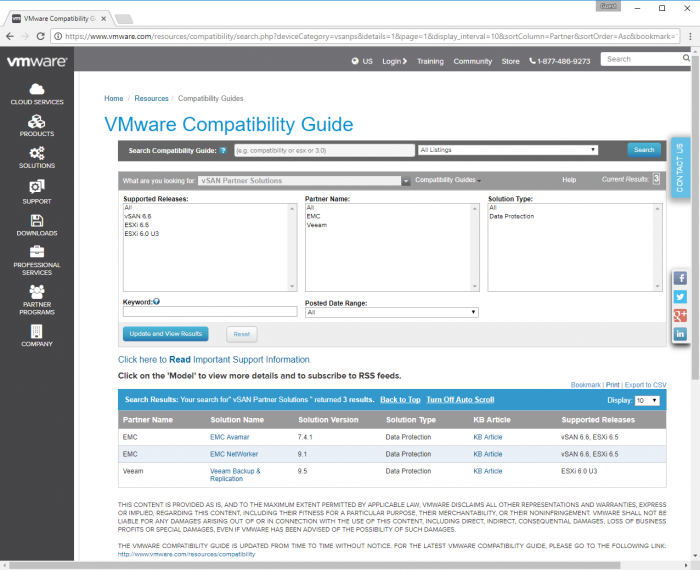Screen dimensions: 700x570
Task: Open Partner Programs people icon
Action: coord(37,291)
